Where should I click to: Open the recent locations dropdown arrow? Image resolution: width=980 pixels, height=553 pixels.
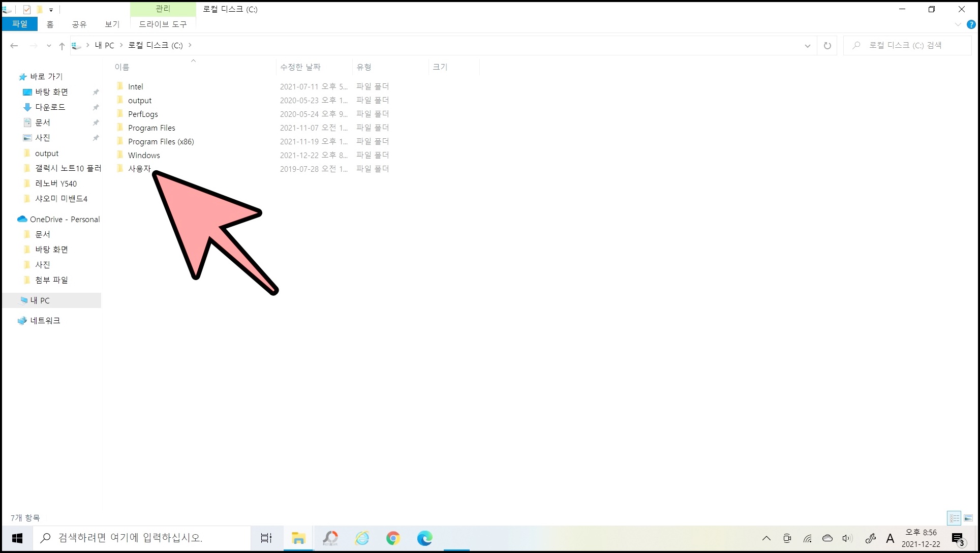click(49, 46)
